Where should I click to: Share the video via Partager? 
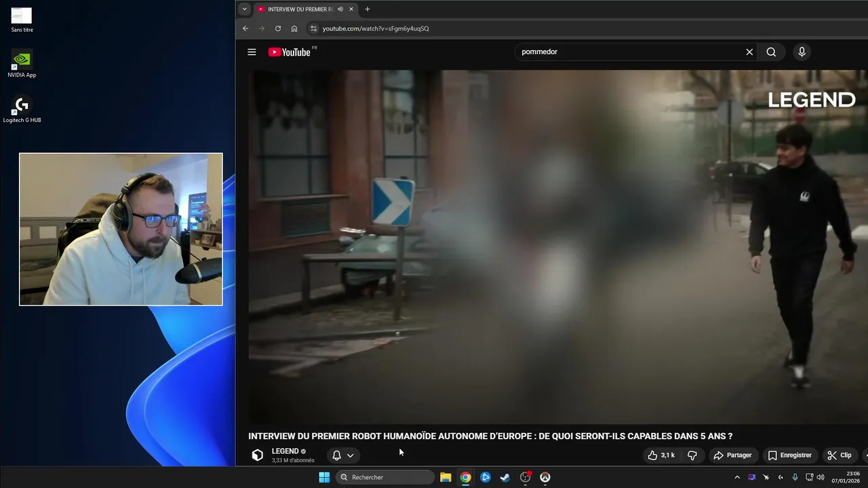pyautogui.click(x=732, y=455)
